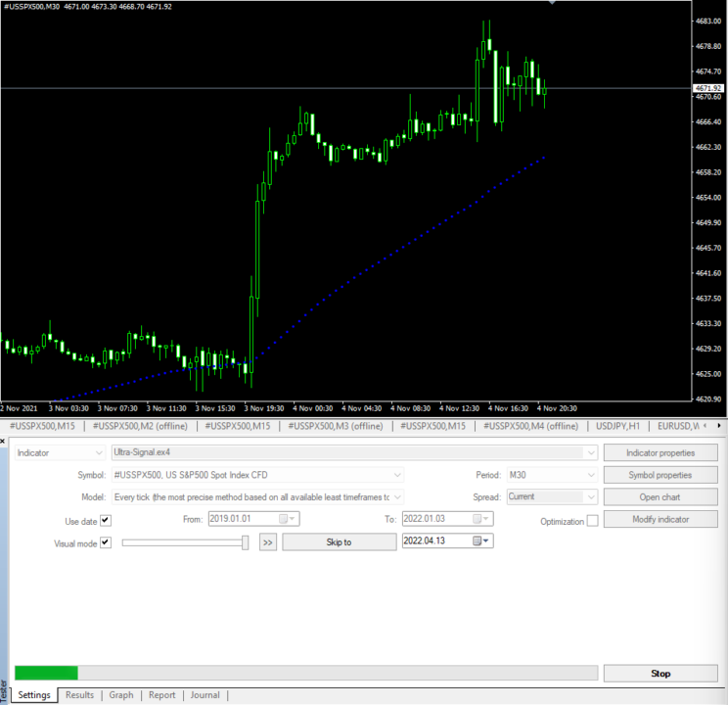
Task: Toggle the Use date checkbox
Action: (x=106, y=521)
